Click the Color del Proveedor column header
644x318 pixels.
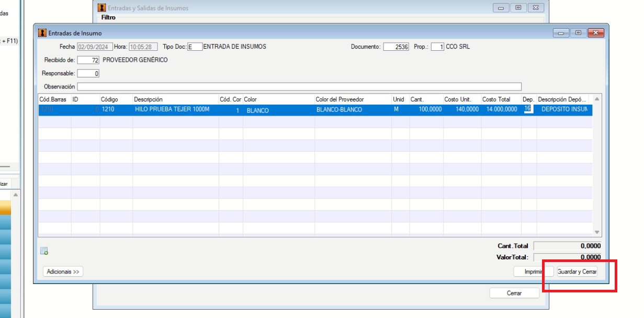(x=353, y=99)
